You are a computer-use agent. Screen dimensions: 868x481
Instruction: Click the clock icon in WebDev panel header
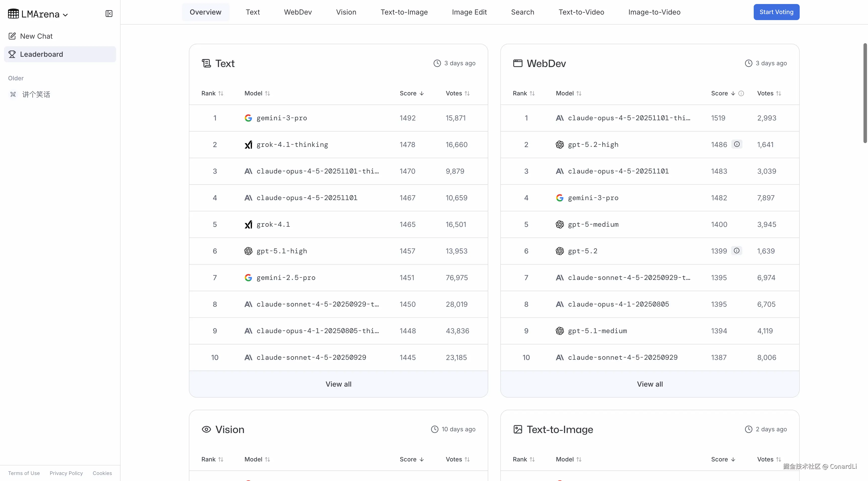click(x=749, y=63)
